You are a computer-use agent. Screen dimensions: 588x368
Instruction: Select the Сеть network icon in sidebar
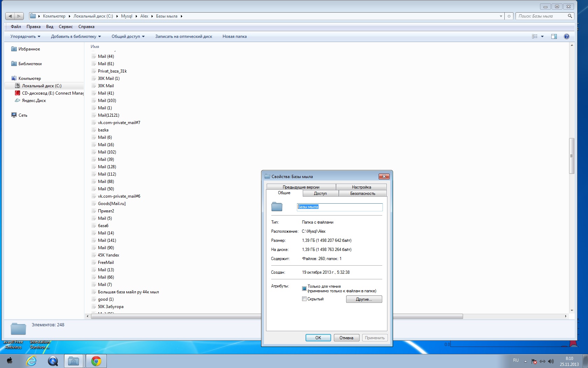(14, 115)
